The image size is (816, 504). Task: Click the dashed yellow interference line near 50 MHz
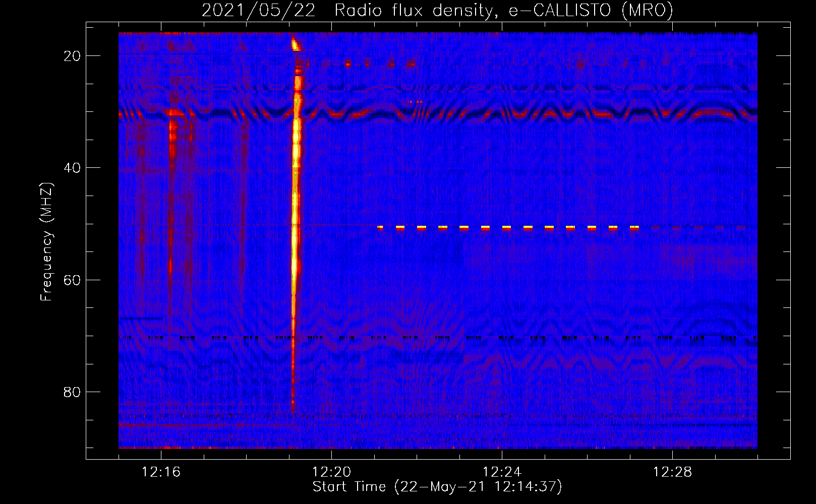click(508, 228)
